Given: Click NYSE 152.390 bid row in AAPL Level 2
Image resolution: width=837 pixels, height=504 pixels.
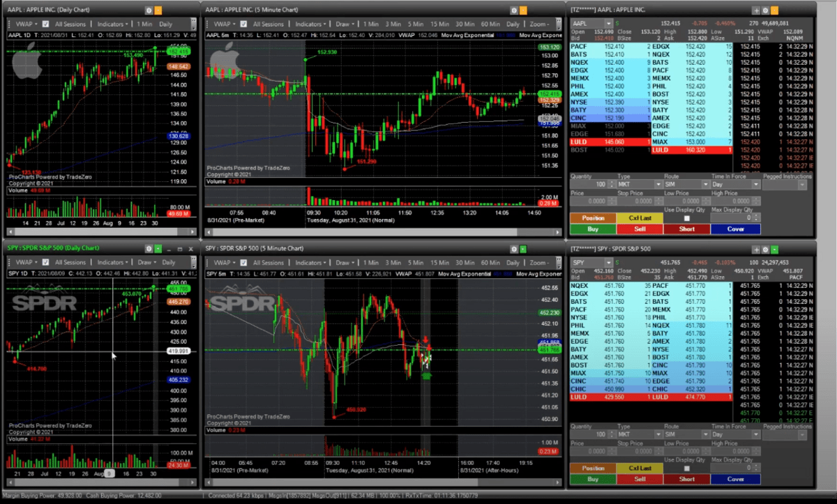Looking at the screenshot, I should [x=611, y=102].
